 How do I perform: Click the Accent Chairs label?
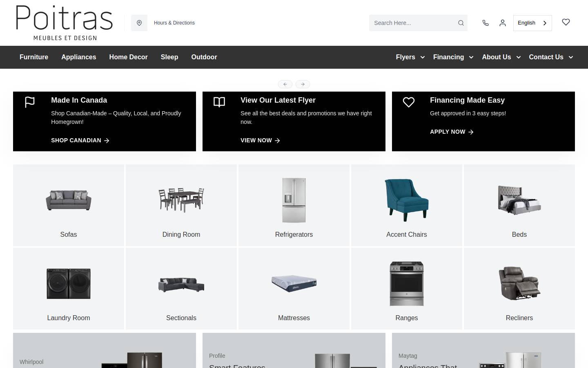407,235
